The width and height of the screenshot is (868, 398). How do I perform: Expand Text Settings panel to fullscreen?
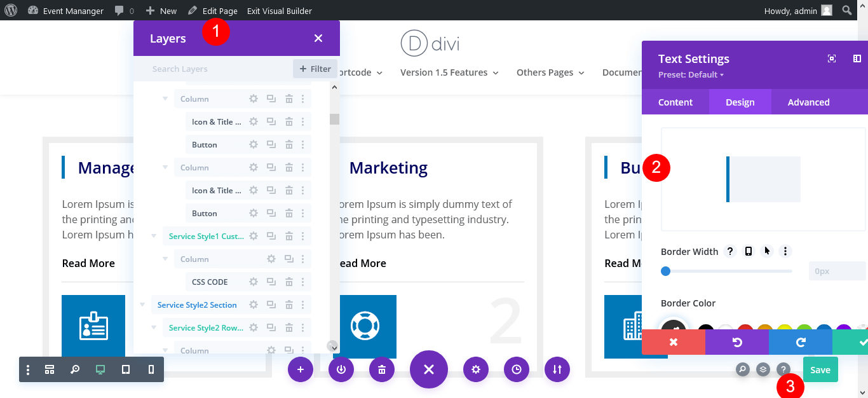point(832,58)
